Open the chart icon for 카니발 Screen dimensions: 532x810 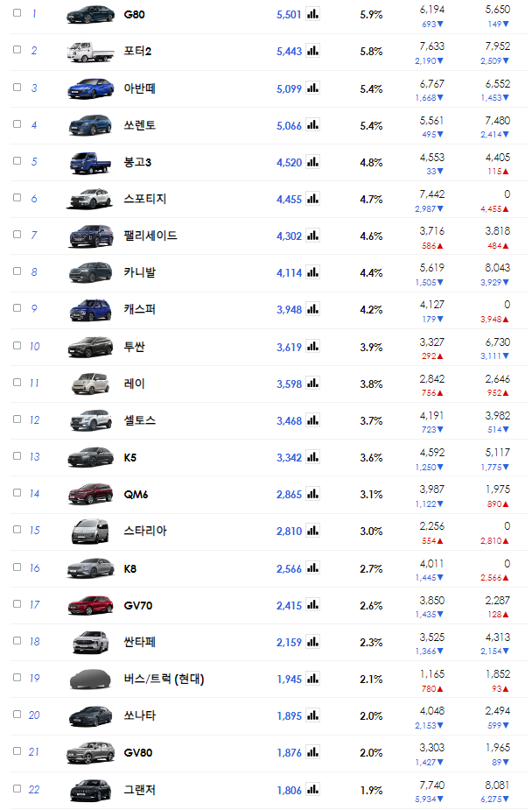[312, 272]
